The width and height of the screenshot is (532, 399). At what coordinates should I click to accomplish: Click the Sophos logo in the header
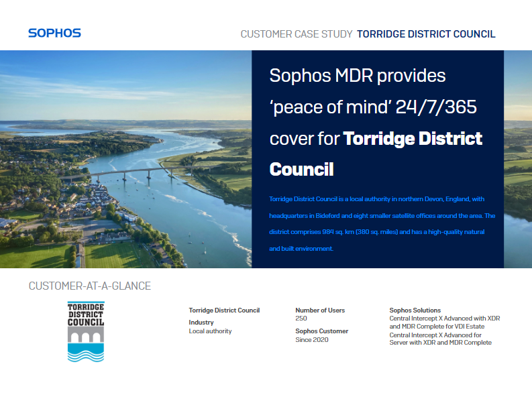pyautogui.click(x=54, y=33)
